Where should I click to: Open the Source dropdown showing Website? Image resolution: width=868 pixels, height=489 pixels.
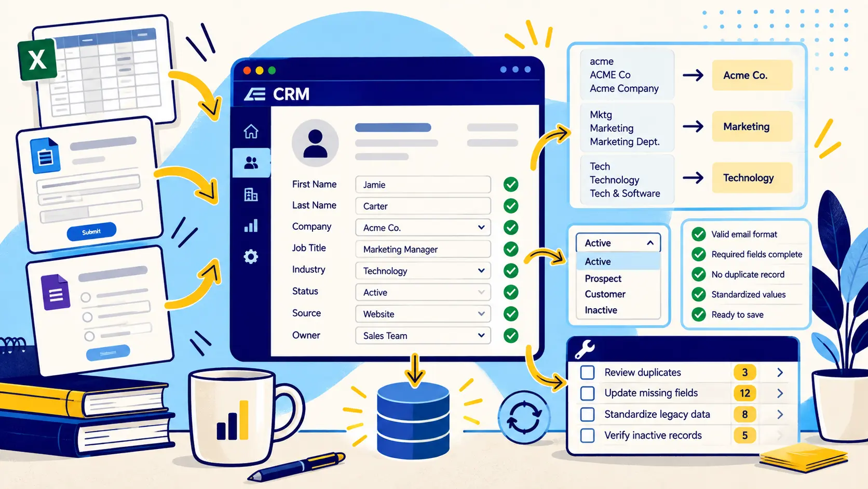tap(423, 314)
